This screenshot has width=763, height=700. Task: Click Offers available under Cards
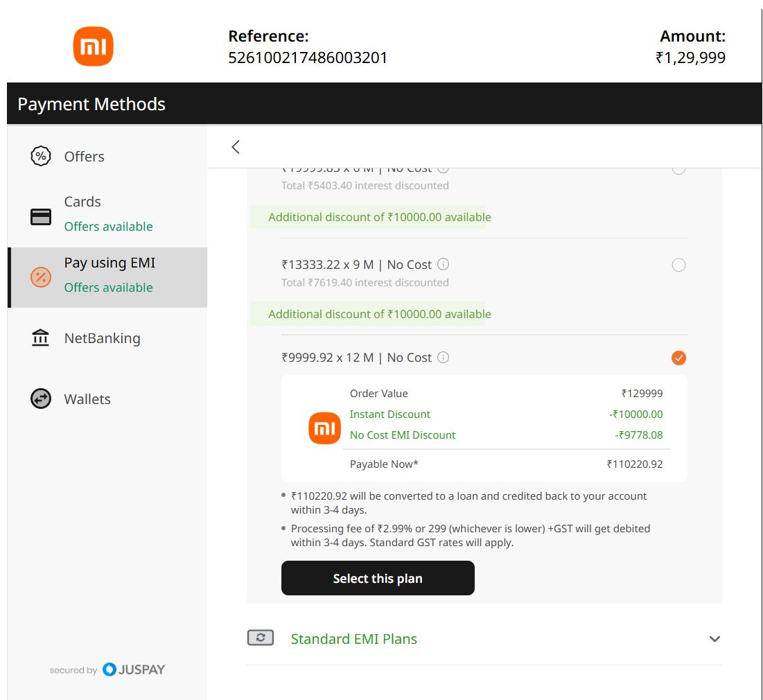(109, 227)
